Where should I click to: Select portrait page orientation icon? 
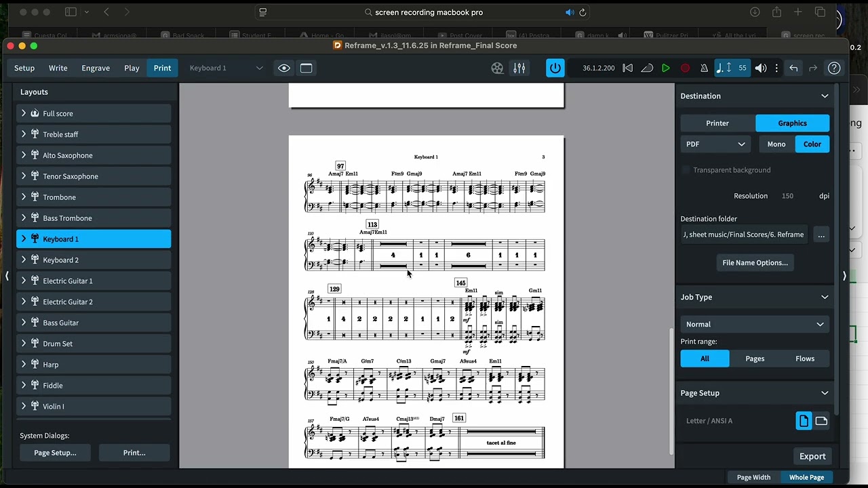pos(804,421)
